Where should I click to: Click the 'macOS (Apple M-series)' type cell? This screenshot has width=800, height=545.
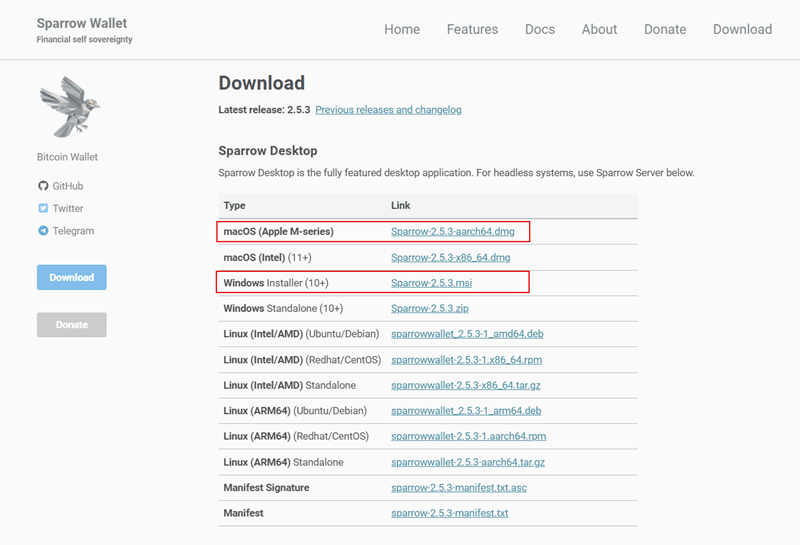(279, 232)
